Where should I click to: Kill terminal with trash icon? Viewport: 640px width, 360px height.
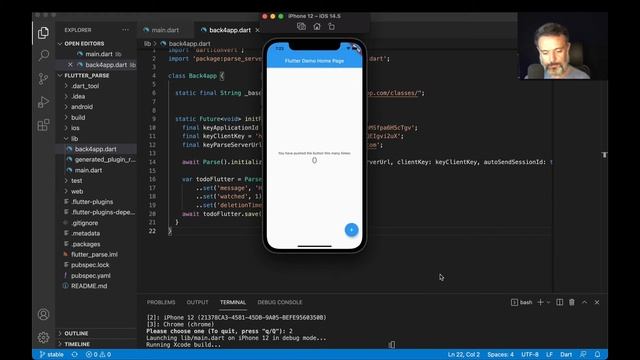pos(572,302)
